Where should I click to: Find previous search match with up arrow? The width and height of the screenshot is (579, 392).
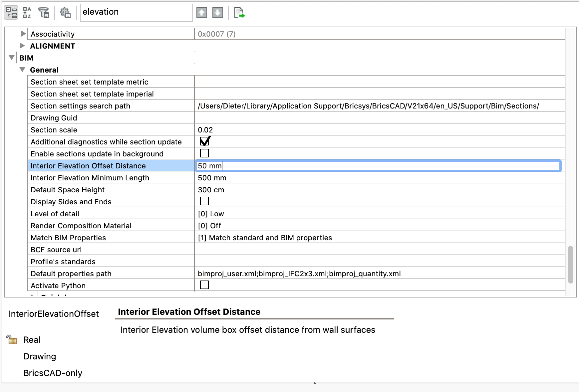[x=201, y=13]
